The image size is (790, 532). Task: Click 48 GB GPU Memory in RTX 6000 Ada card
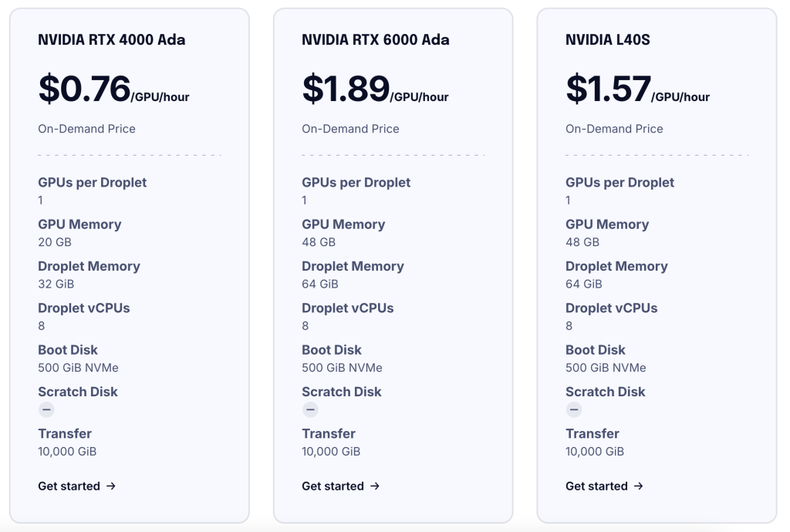[x=319, y=242]
